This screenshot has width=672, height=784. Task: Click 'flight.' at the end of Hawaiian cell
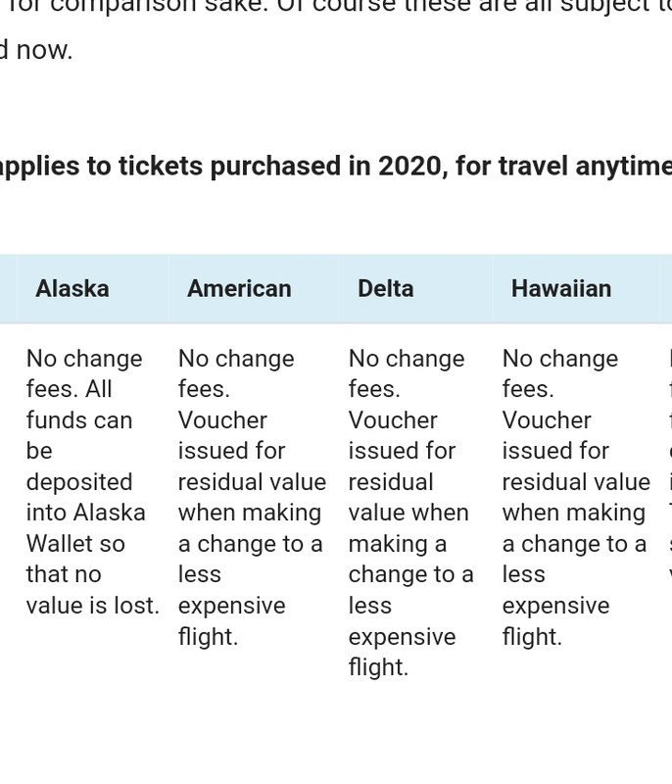tap(532, 636)
